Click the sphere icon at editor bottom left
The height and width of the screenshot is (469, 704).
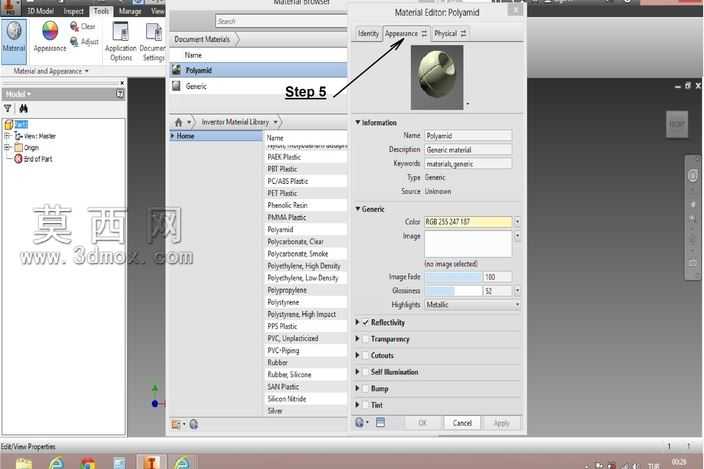click(359, 422)
